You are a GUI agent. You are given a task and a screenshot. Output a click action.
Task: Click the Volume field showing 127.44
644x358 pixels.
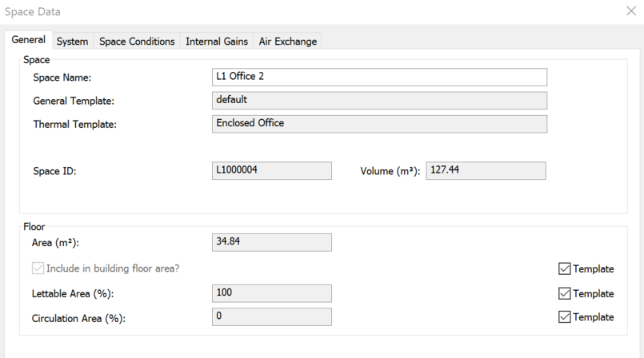[x=486, y=171]
